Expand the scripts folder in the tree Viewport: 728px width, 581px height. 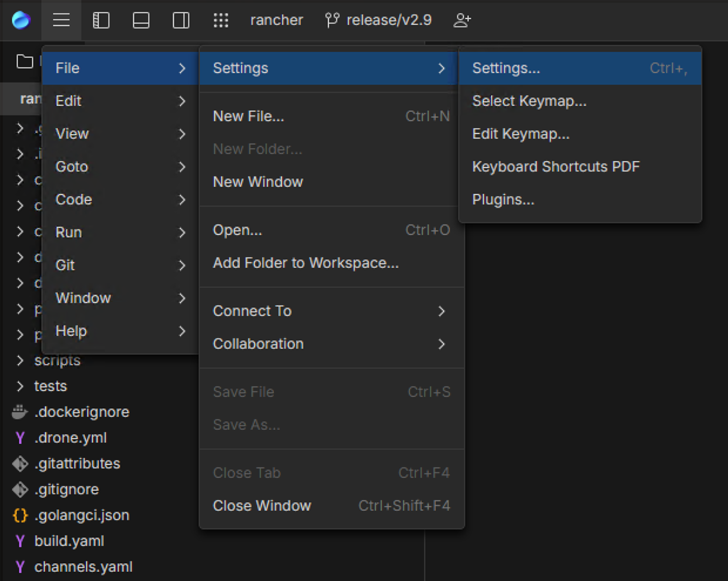[19, 360]
